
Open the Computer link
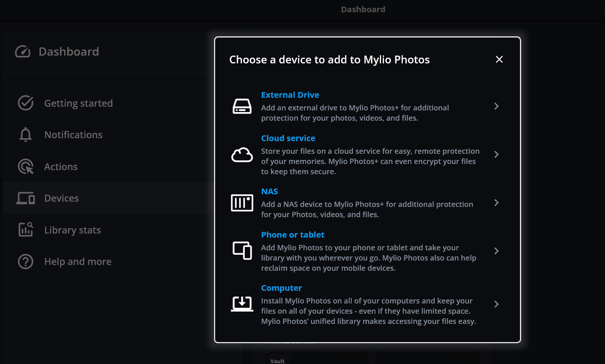point(281,288)
